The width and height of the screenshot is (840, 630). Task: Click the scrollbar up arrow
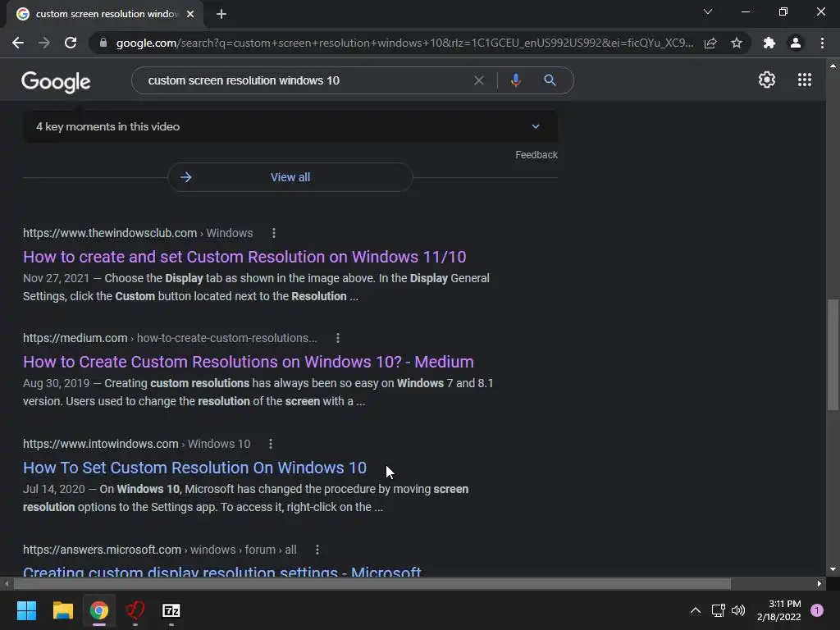(x=833, y=66)
